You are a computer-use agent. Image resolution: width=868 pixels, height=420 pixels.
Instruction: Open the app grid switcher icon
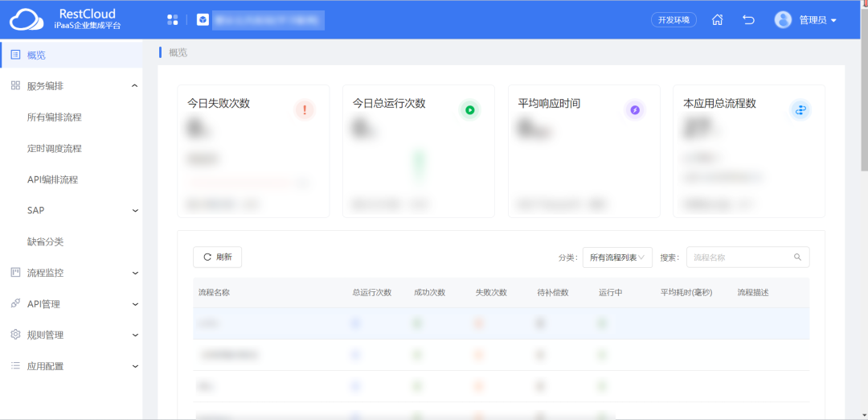pos(172,19)
